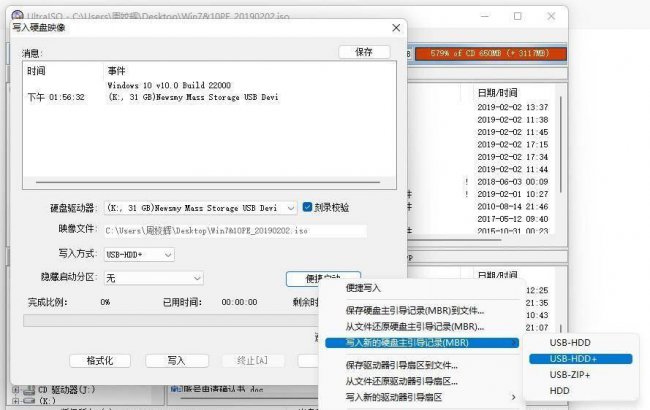Pick USB-ZIP+ in the submenu

(570, 375)
